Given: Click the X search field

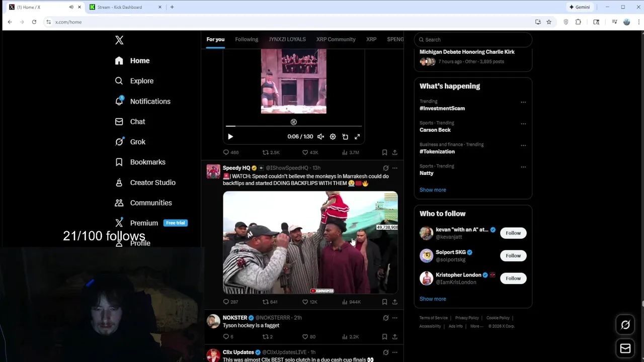Looking at the screenshot, I should [473, 40].
